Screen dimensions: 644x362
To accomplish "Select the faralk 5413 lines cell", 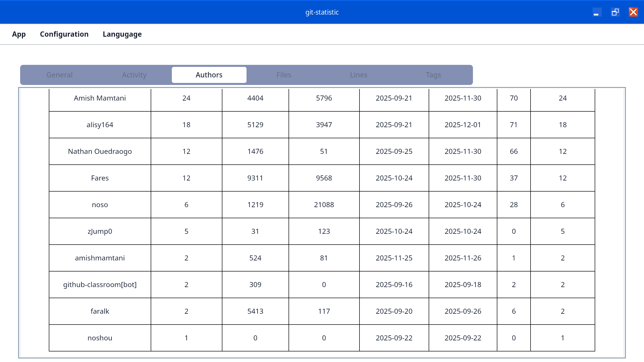I will (x=255, y=311).
